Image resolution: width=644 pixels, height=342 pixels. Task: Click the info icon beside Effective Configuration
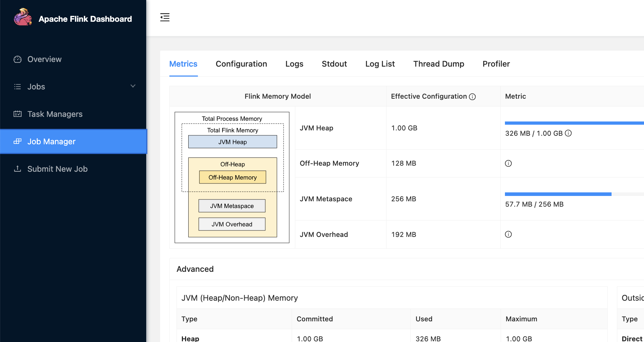point(472,97)
